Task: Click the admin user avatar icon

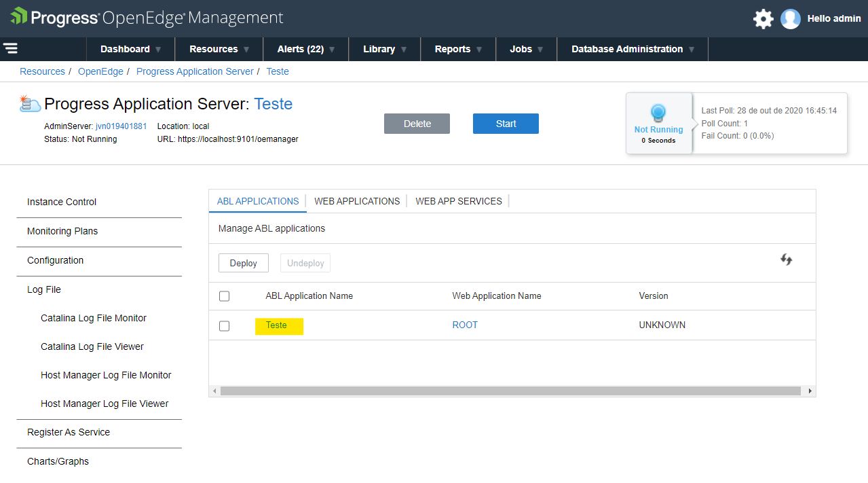Action: click(x=791, y=19)
